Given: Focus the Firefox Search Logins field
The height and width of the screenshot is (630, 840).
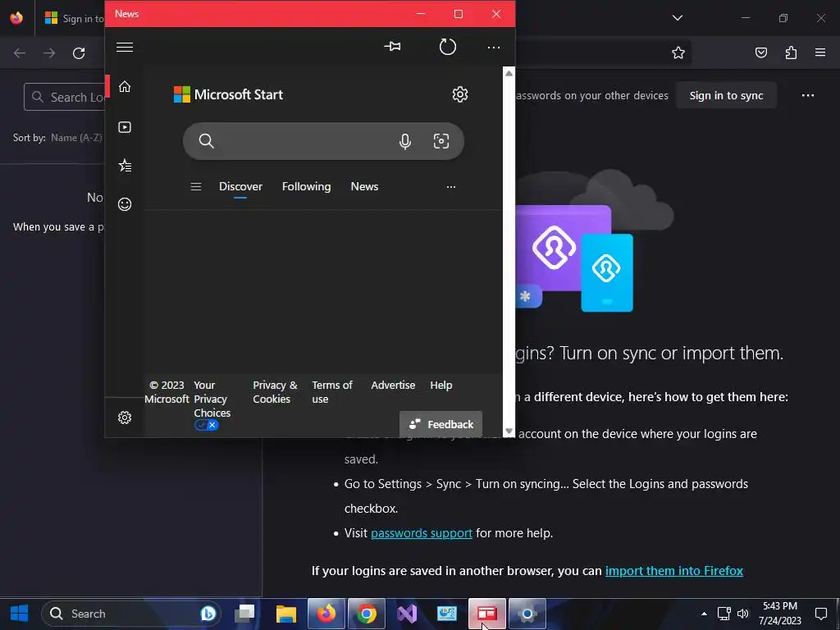Looking at the screenshot, I should click(x=64, y=97).
